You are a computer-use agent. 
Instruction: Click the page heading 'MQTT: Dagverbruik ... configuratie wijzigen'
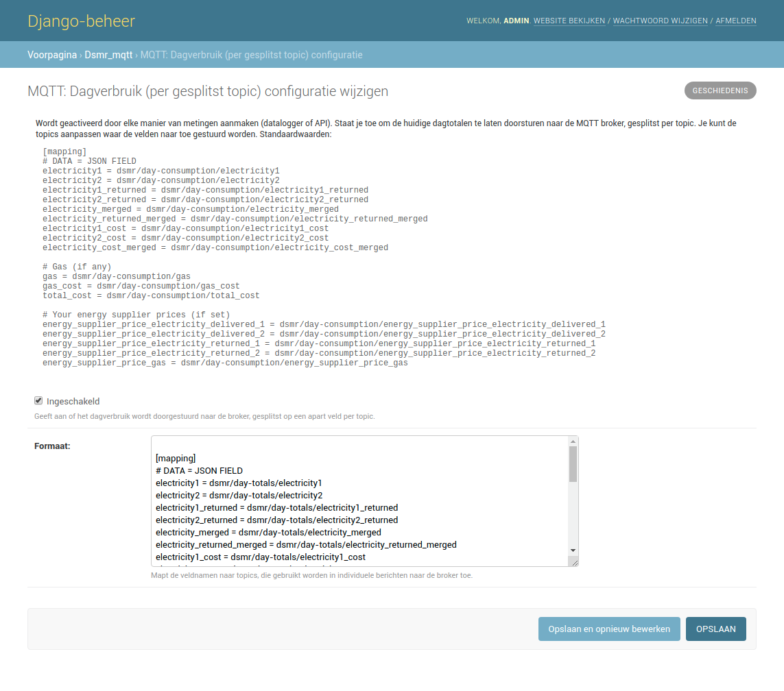[208, 91]
